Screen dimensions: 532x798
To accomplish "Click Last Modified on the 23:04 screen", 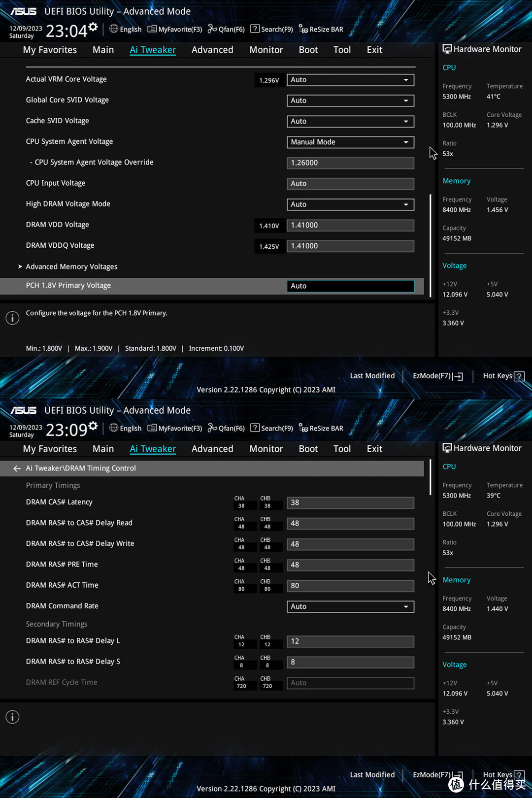I will coord(372,376).
